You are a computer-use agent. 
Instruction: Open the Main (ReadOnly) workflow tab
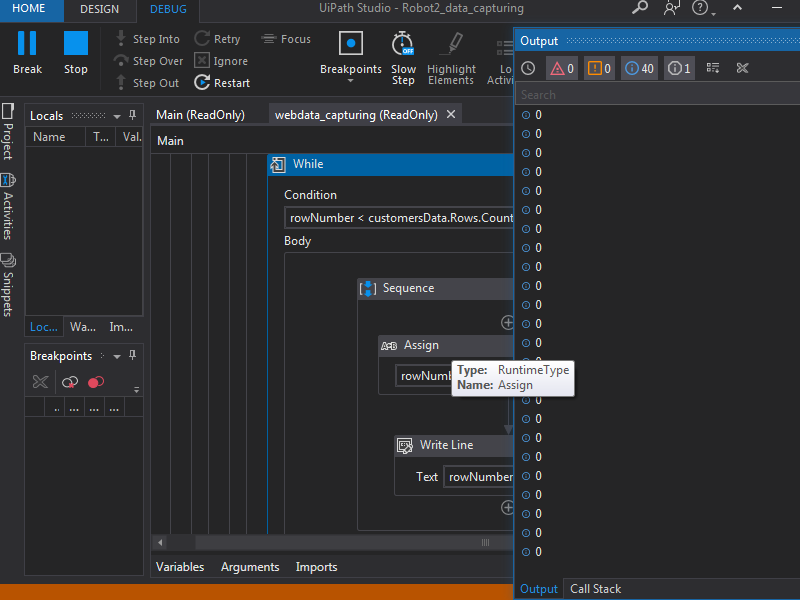[x=200, y=115]
